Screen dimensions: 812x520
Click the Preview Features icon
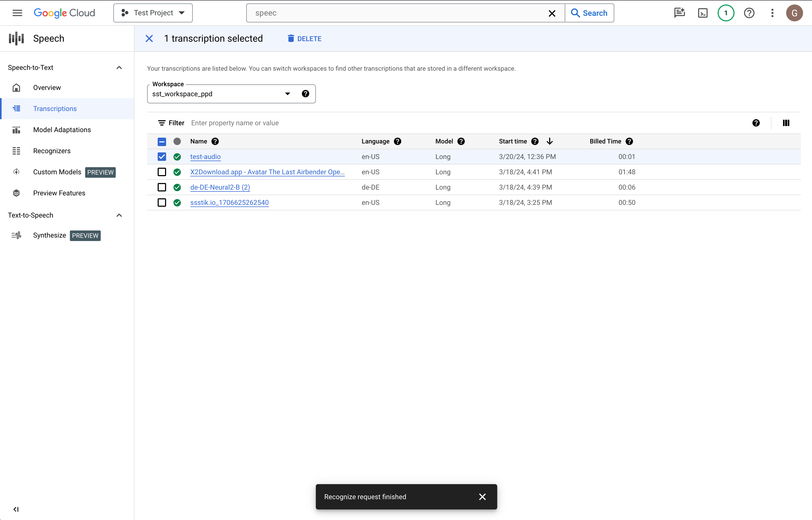coord(17,193)
